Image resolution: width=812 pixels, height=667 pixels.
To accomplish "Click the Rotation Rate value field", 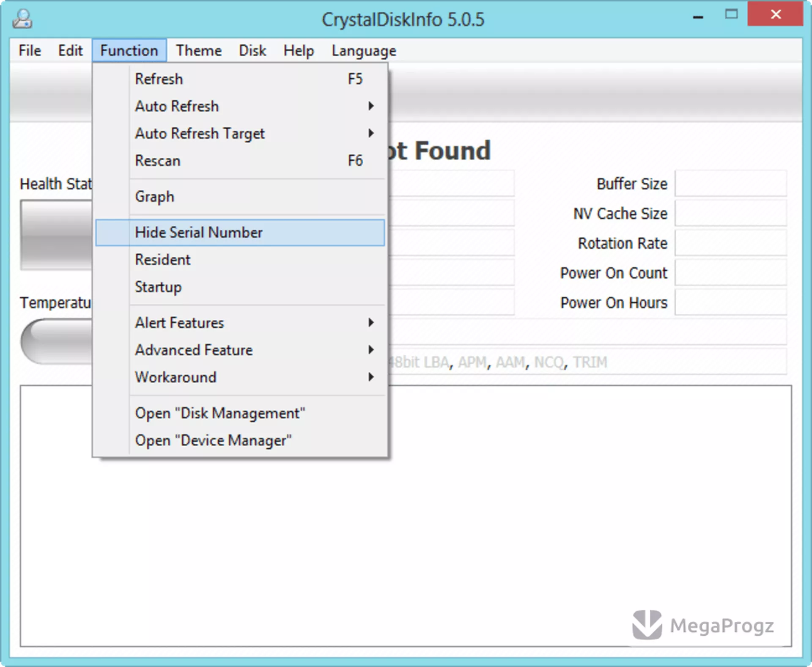I will point(730,243).
